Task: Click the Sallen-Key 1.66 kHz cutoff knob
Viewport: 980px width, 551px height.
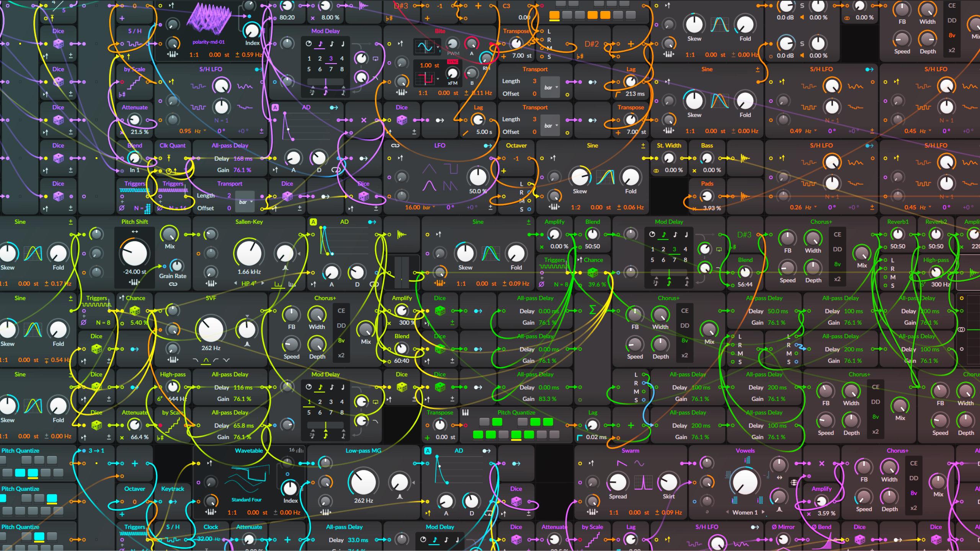Action: pyautogui.click(x=249, y=253)
